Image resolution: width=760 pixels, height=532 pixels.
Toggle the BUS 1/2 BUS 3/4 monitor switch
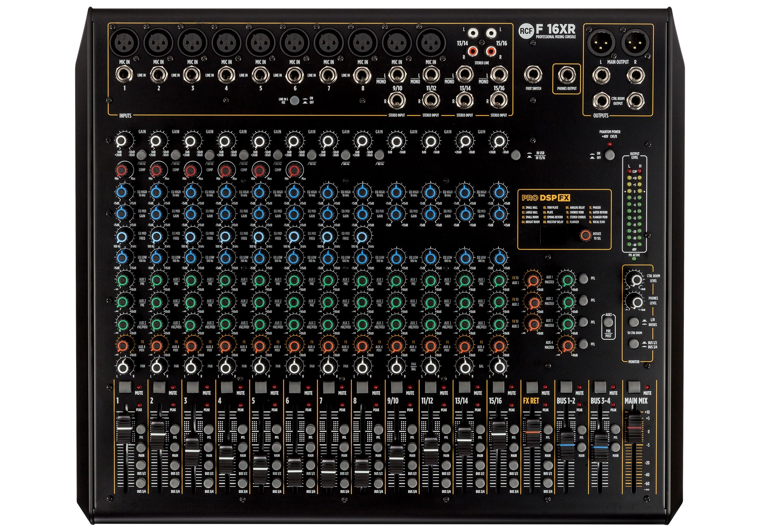(x=634, y=343)
